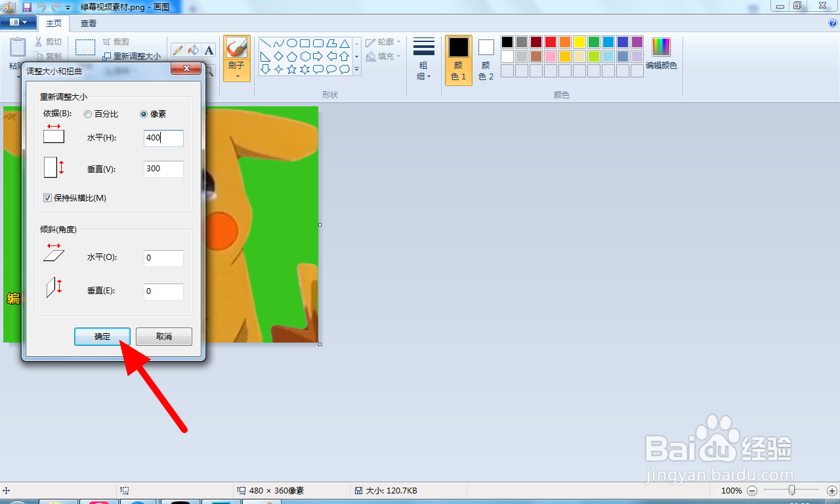Choose the straight line shape
Viewport: 840px width, 504px height.
coord(266,43)
